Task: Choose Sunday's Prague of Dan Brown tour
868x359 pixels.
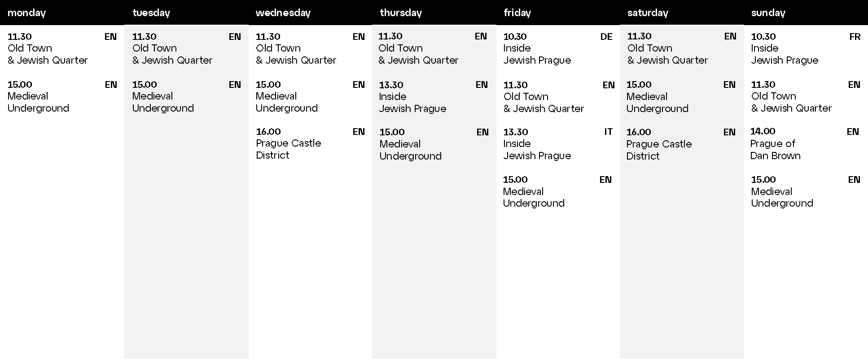Action: (x=775, y=150)
